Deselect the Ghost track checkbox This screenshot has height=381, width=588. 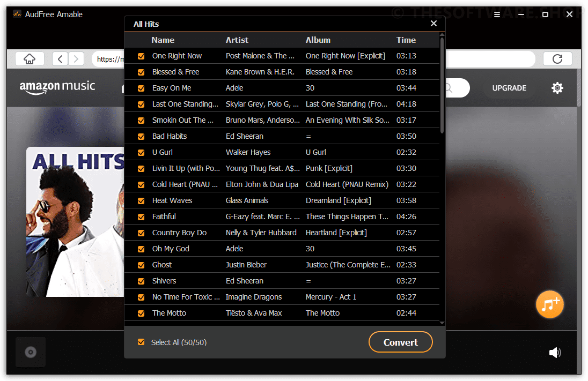141,266
